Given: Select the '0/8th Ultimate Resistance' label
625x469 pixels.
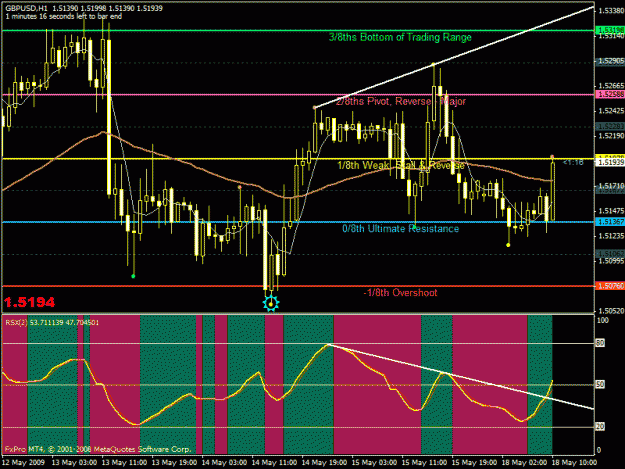Looking at the screenshot, I should pyautogui.click(x=401, y=229).
